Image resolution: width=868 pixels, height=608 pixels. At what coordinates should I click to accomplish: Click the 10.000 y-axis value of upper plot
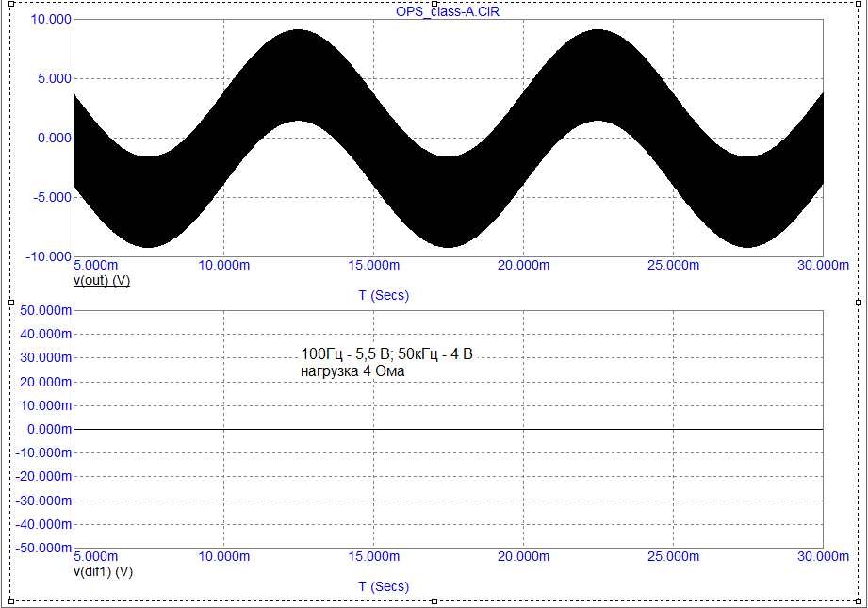51,20
